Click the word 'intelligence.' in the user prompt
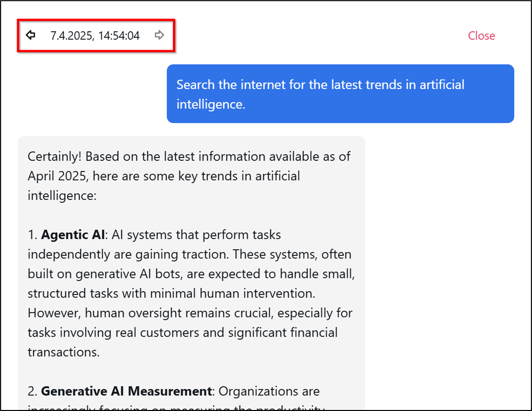 [x=210, y=104]
